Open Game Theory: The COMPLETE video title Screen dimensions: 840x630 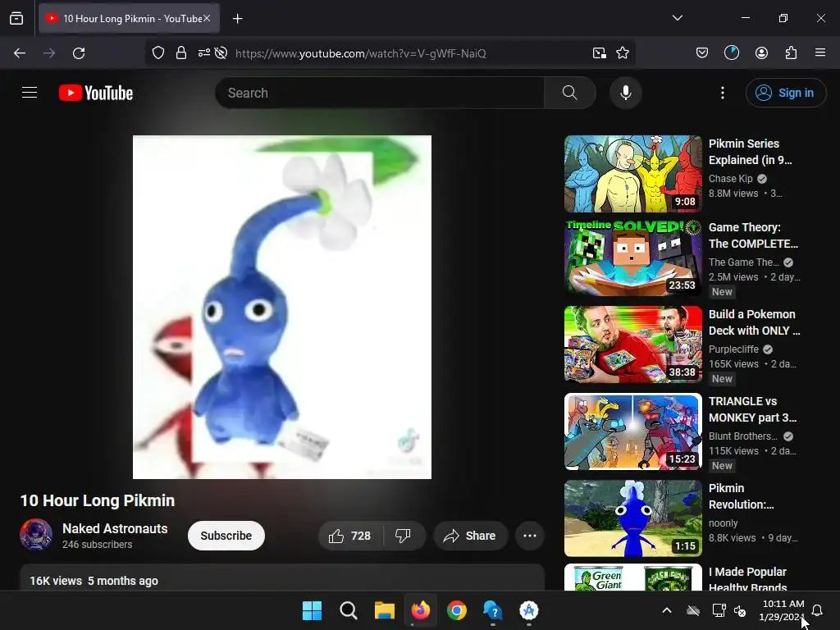click(753, 235)
